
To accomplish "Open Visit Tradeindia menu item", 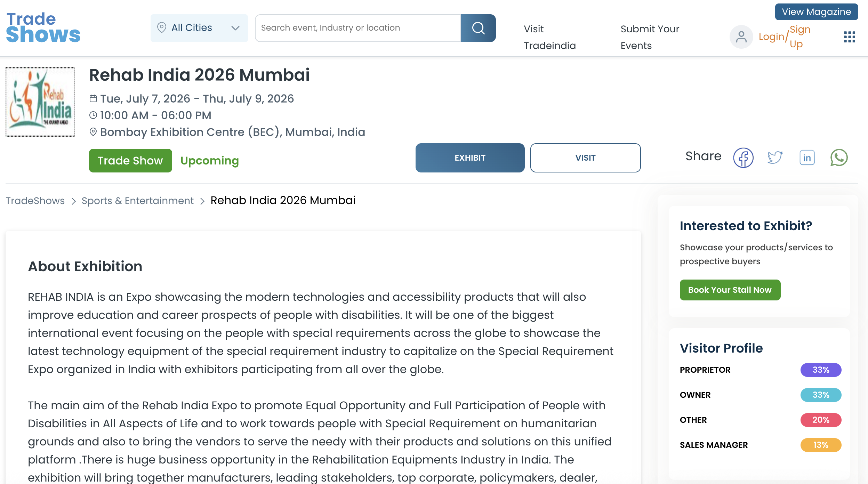I will [550, 37].
